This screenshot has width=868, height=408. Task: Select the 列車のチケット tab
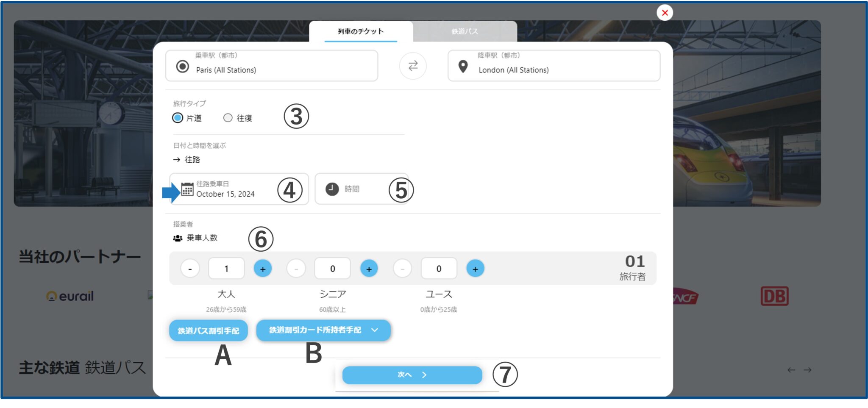click(x=361, y=31)
